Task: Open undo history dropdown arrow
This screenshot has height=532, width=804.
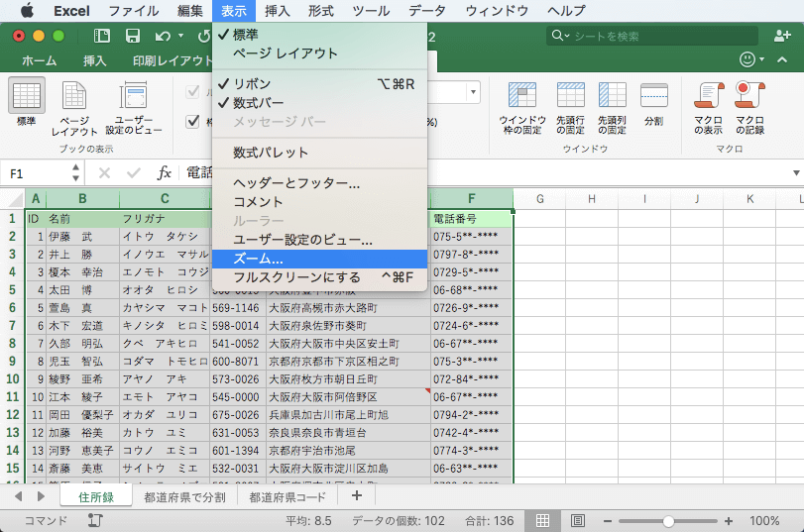Action: (x=180, y=36)
